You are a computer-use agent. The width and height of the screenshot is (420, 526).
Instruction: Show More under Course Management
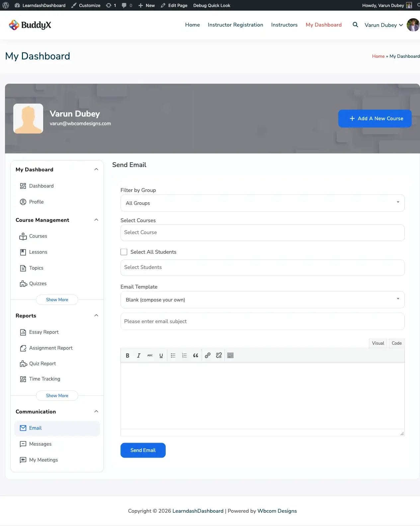(x=57, y=300)
